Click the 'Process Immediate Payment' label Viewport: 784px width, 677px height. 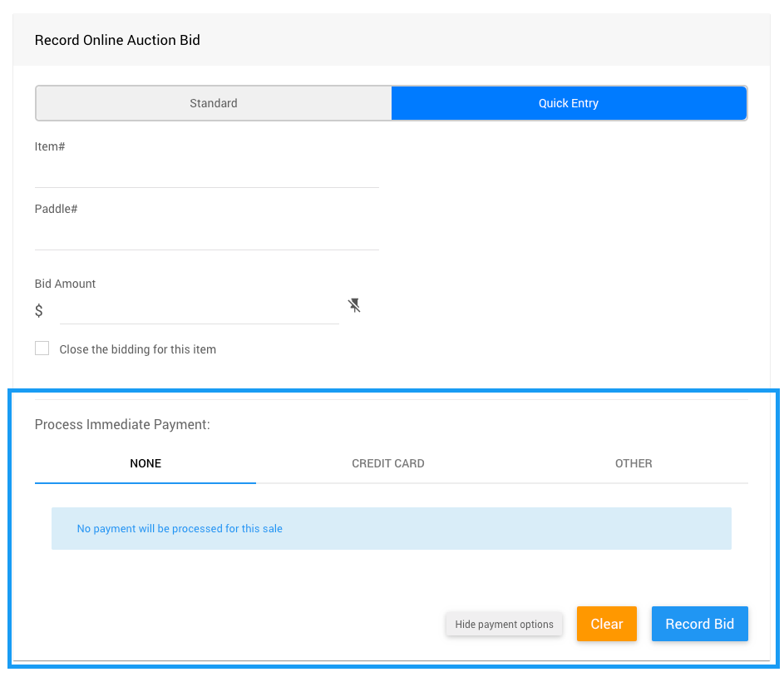tap(122, 424)
